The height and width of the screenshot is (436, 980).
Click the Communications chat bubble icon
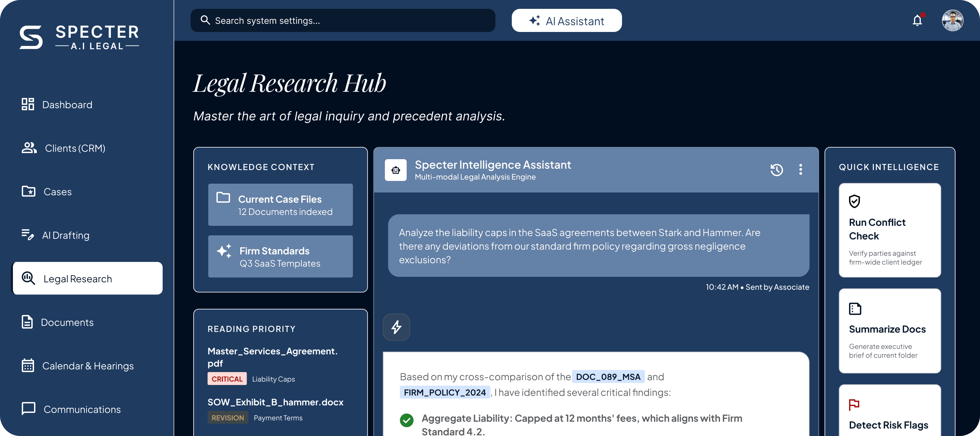point(29,409)
